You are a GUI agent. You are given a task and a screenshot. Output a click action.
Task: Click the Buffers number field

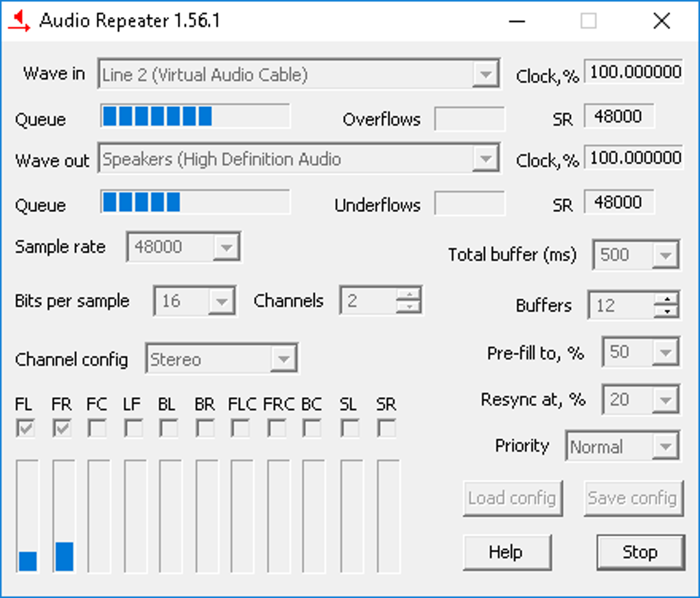coord(622,306)
